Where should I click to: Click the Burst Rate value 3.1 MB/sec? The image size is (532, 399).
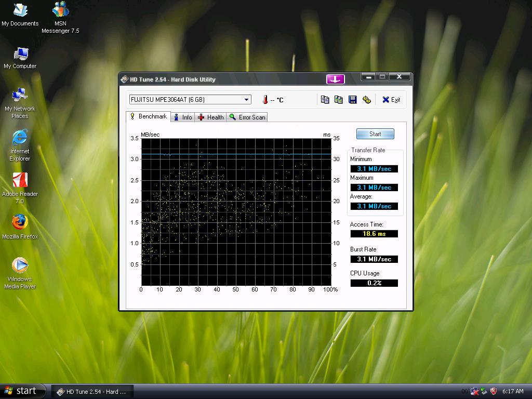(x=374, y=259)
